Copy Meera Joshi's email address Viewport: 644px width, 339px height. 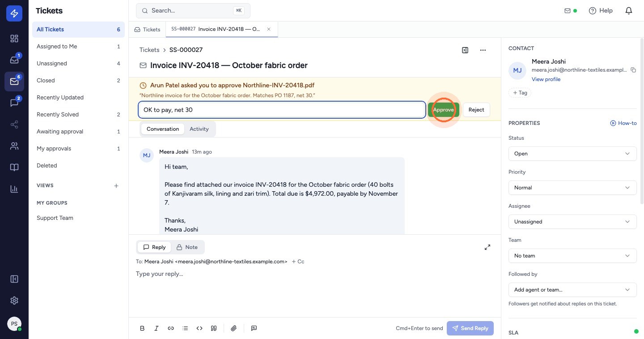point(633,70)
